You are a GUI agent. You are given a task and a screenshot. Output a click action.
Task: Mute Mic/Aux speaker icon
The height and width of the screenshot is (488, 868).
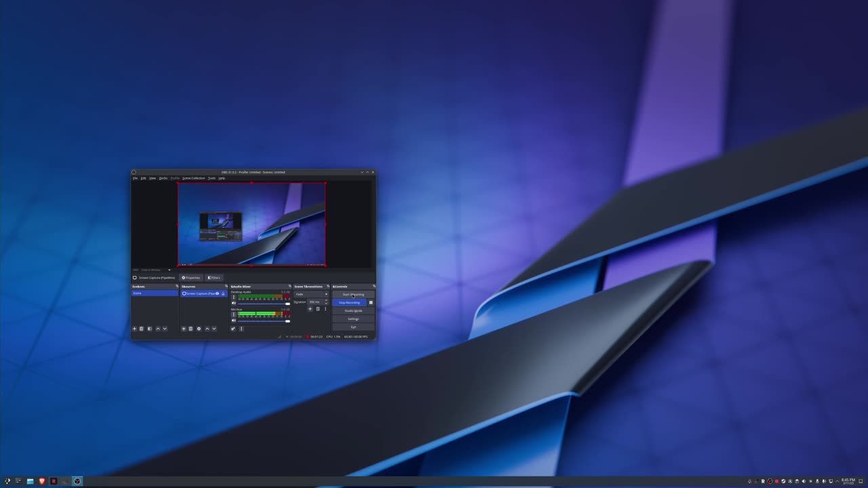coord(234,321)
